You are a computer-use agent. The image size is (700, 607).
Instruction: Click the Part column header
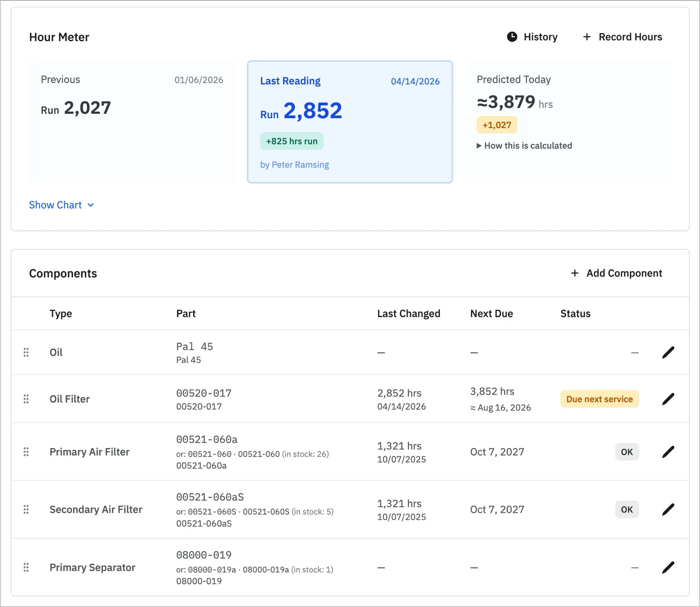186,314
